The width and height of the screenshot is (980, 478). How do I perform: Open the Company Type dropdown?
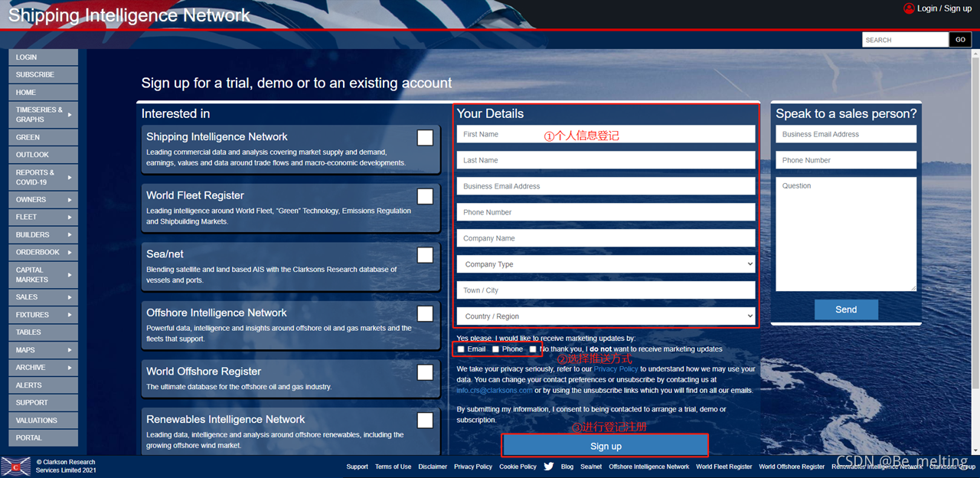pos(606,264)
